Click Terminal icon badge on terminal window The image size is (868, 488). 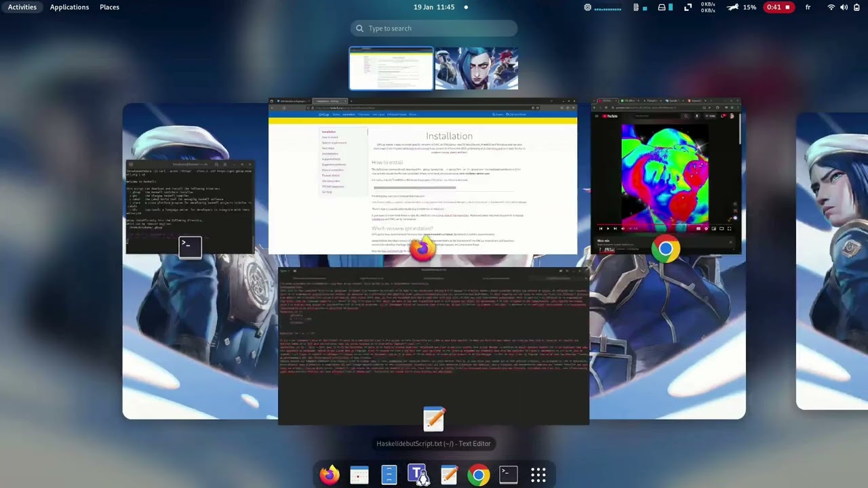[190, 247]
